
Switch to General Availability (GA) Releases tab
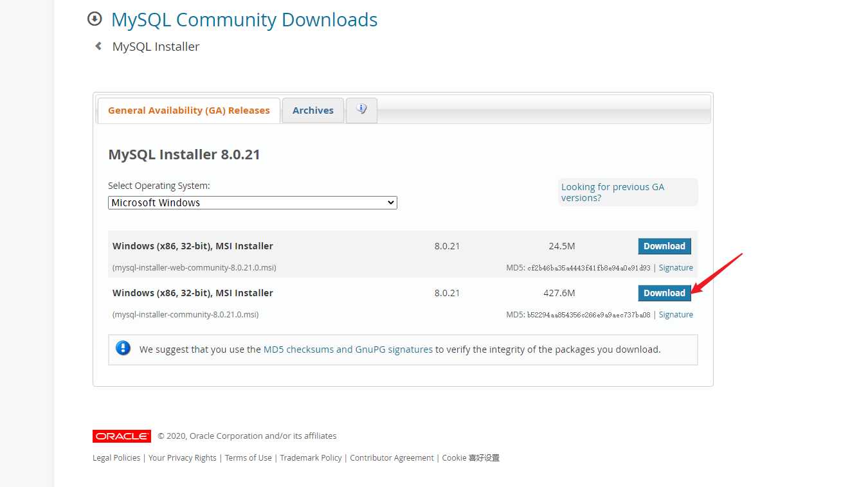coord(189,111)
